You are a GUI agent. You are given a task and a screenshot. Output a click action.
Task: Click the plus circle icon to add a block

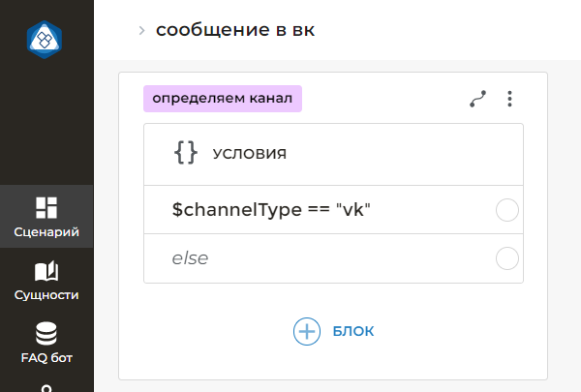(307, 331)
